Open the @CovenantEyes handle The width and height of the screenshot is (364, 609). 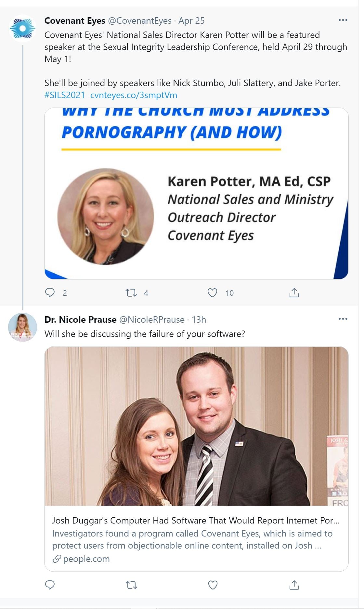pyautogui.click(x=139, y=21)
